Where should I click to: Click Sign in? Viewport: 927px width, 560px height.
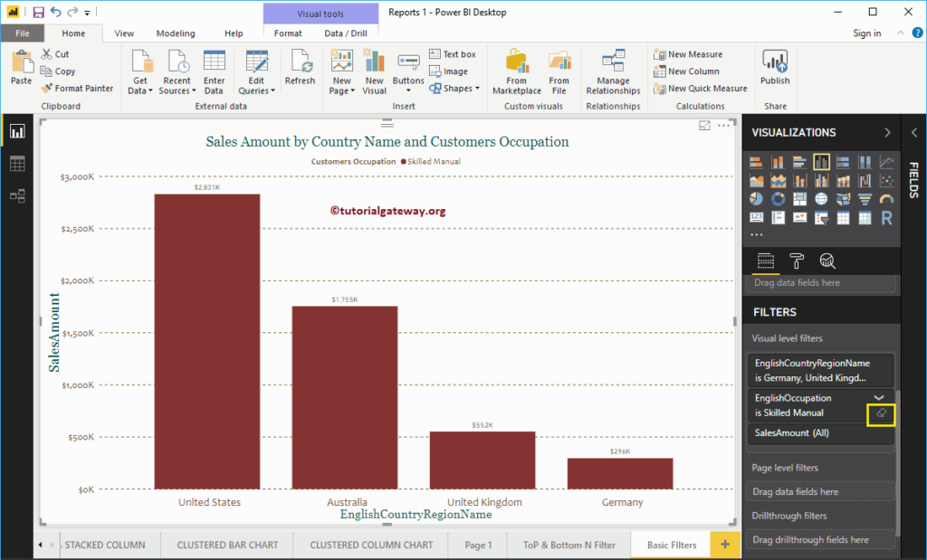pyautogui.click(x=866, y=33)
